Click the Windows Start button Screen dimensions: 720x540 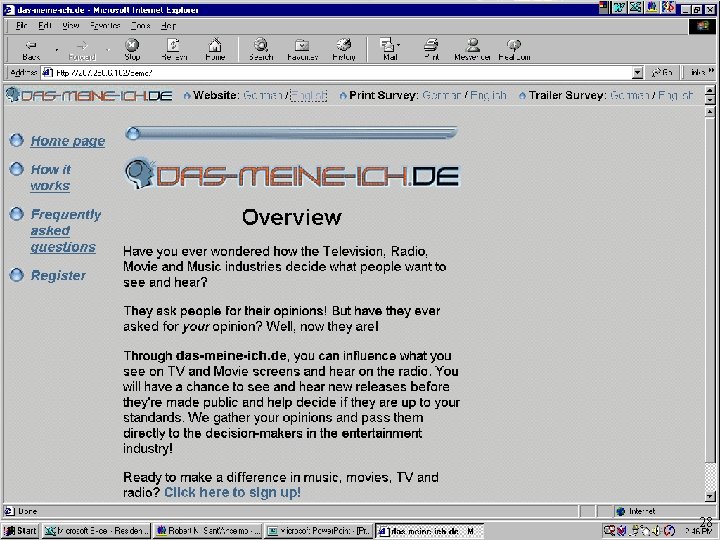point(20,531)
